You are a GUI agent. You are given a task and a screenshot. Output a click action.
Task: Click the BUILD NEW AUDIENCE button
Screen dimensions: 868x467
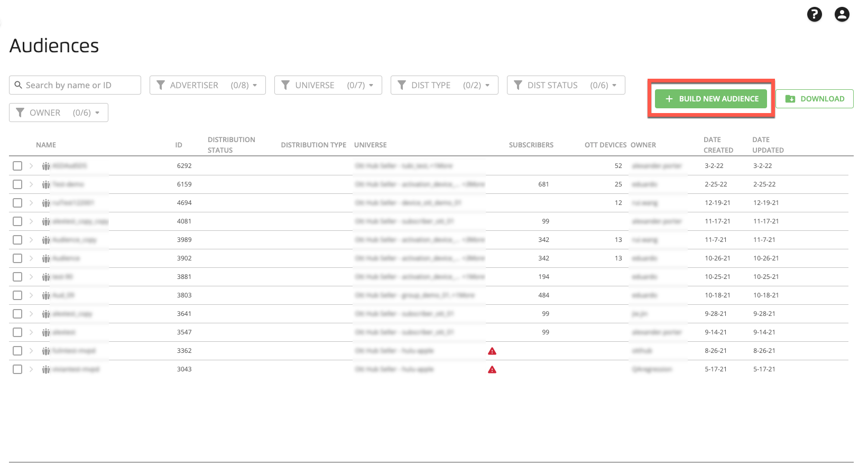[x=711, y=99]
